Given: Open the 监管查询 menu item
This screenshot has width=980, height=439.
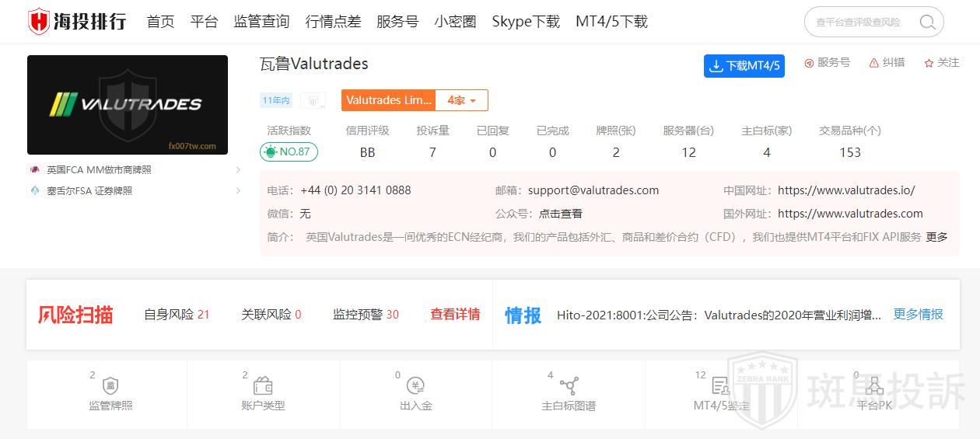Looking at the screenshot, I should pyautogui.click(x=261, y=22).
